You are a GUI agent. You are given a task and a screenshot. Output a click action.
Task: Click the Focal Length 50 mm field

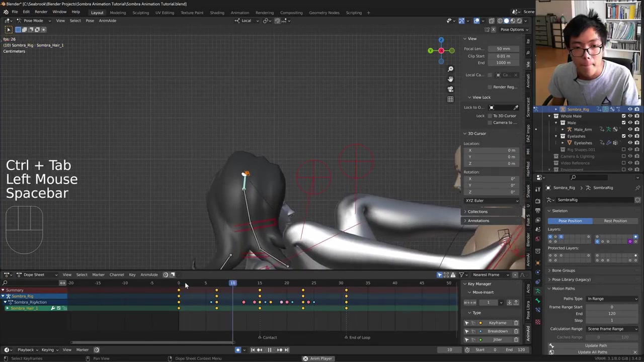click(x=503, y=49)
